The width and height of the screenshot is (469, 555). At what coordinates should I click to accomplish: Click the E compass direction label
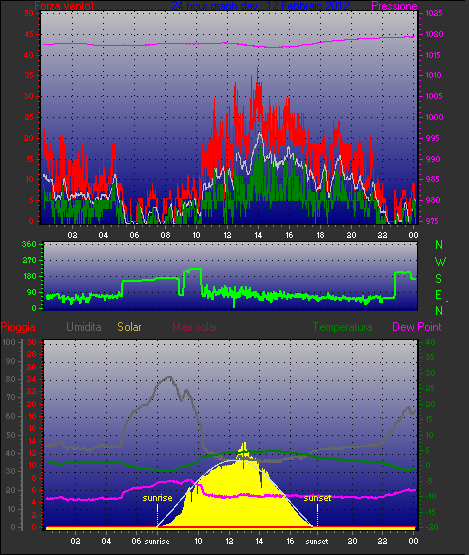(x=439, y=295)
